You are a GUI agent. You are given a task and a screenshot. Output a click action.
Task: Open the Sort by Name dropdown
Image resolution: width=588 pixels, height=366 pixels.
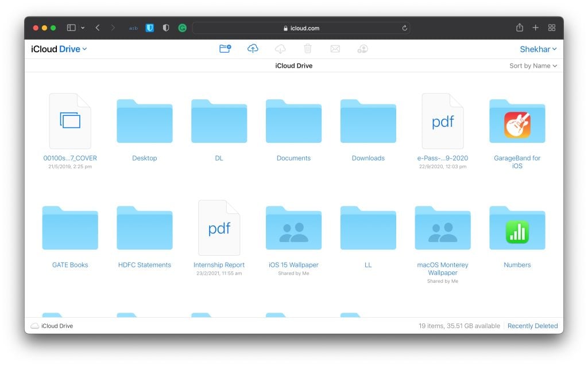pos(533,65)
